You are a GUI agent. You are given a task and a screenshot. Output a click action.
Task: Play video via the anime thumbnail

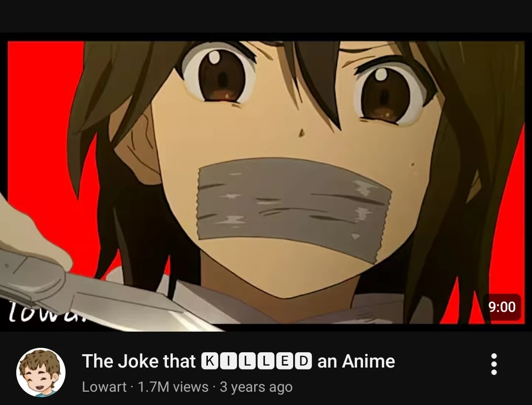266,183
